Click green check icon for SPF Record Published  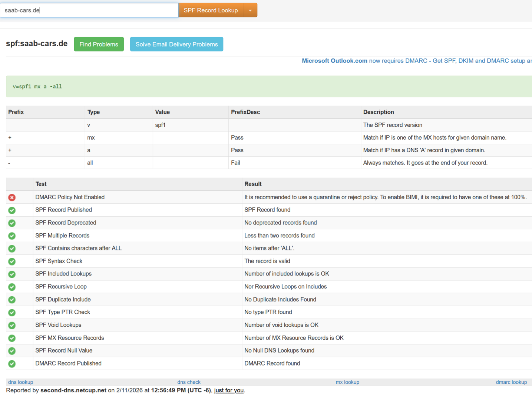pos(12,210)
